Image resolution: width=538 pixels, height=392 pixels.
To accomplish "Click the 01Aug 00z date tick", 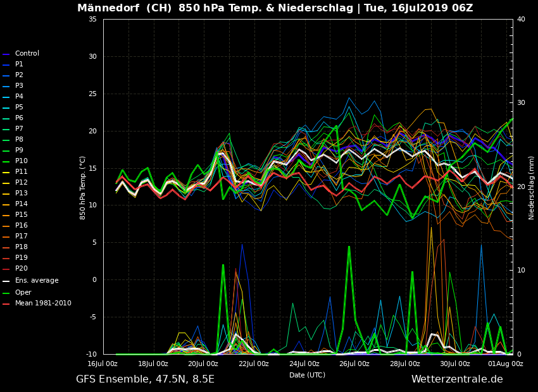I will coord(505,364).
